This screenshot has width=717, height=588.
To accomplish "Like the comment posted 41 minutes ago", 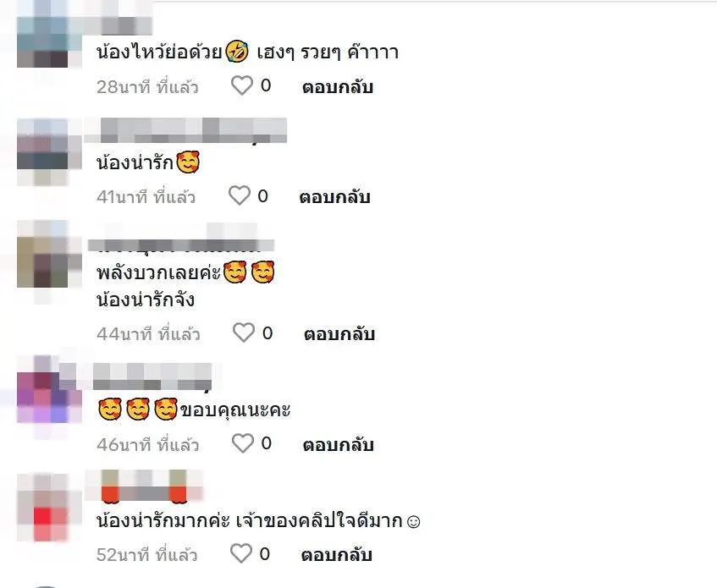I will [x=240, y=196].
